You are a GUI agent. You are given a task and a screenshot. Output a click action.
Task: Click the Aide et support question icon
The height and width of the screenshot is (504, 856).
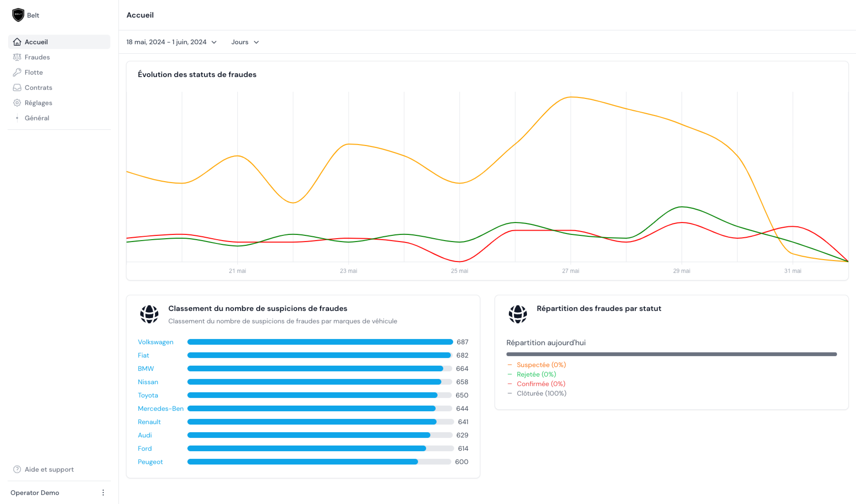tap(17, 469)
